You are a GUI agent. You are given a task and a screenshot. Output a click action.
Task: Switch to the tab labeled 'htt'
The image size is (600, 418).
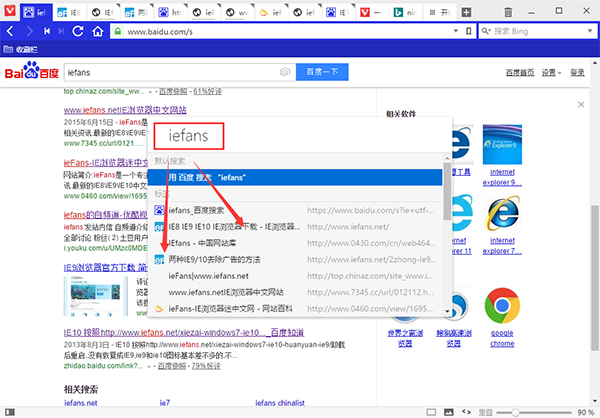point(171,13)
